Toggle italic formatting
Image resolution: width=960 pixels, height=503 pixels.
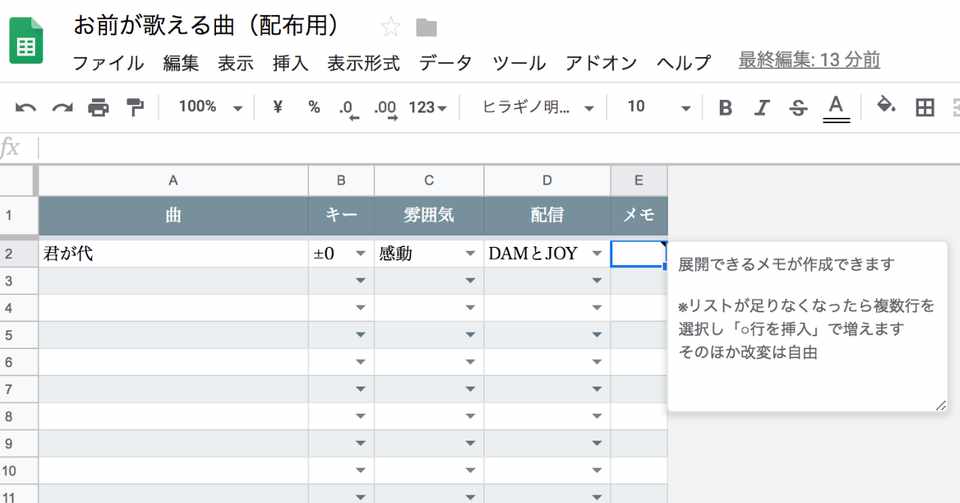point(761,108)
